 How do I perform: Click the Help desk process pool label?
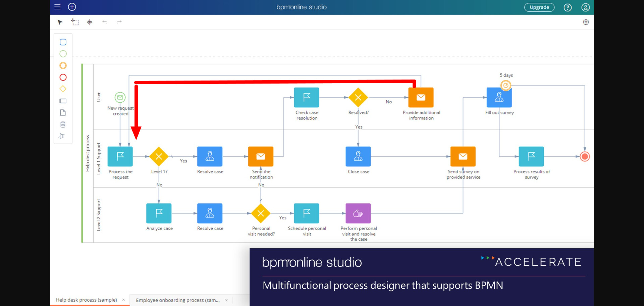(x=88, y=153)
